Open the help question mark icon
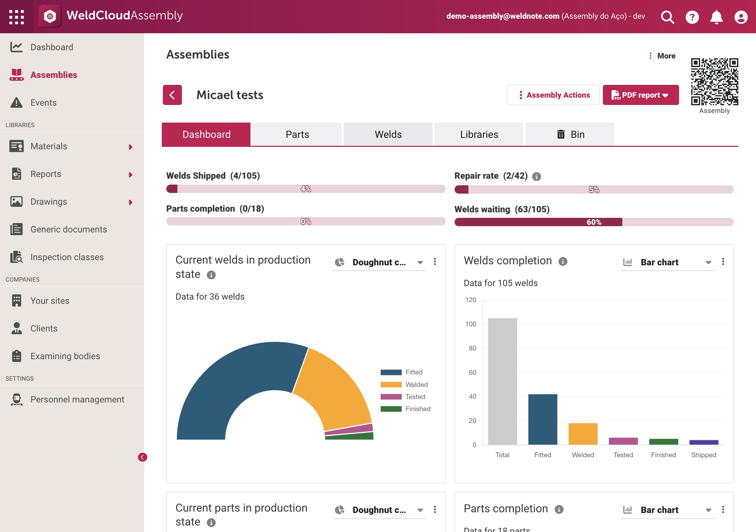Image resolution: width=756 pixels, height=532 pixels. click(692, 17)
